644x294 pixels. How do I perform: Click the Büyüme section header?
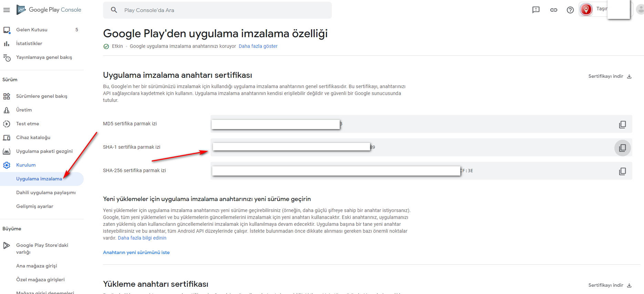tap(12, 229)
